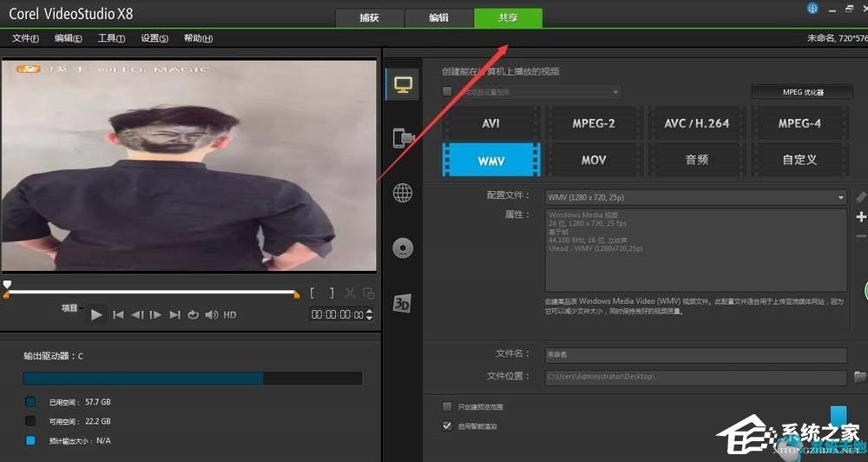The height and width of the screenshot is (462, 868).
Task: Open the 设置(S) menu
Action: [x=155, y=38]
